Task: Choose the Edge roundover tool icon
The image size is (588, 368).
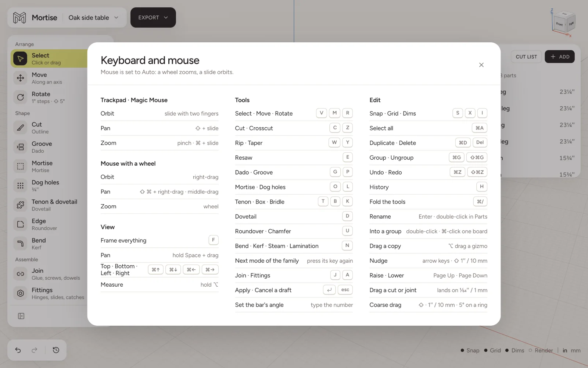Action: pos(21,224)
